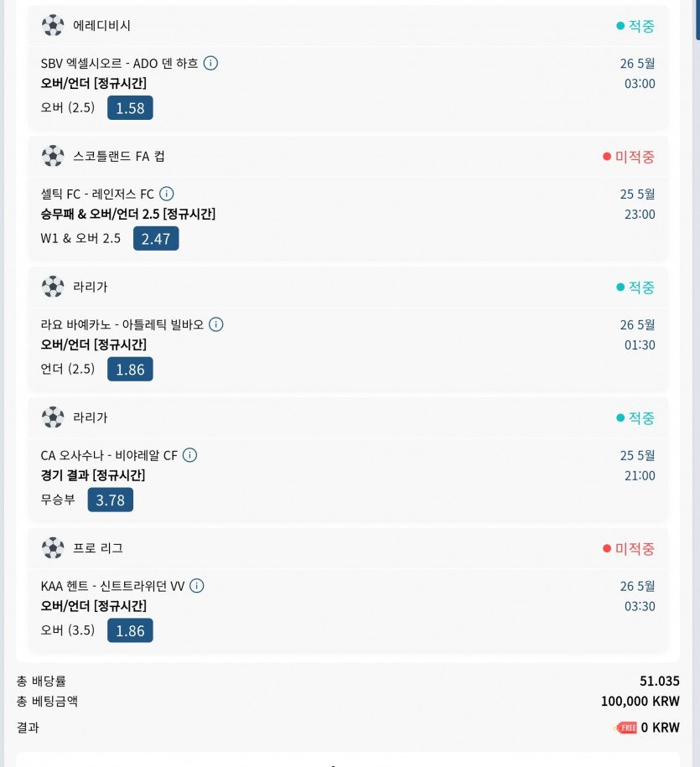700x767 pixels.
Task: Click the total odds value 51.035
Action: click(659, 681)
